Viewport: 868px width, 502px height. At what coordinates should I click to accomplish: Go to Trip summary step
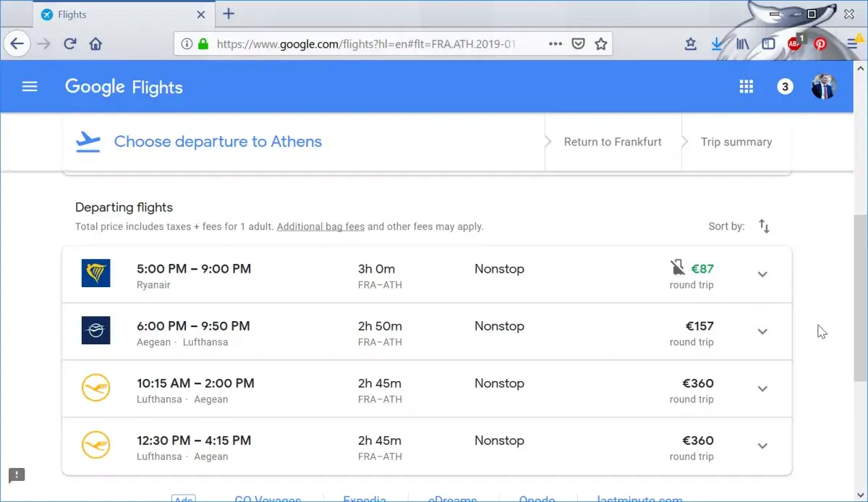coord(736,142)
